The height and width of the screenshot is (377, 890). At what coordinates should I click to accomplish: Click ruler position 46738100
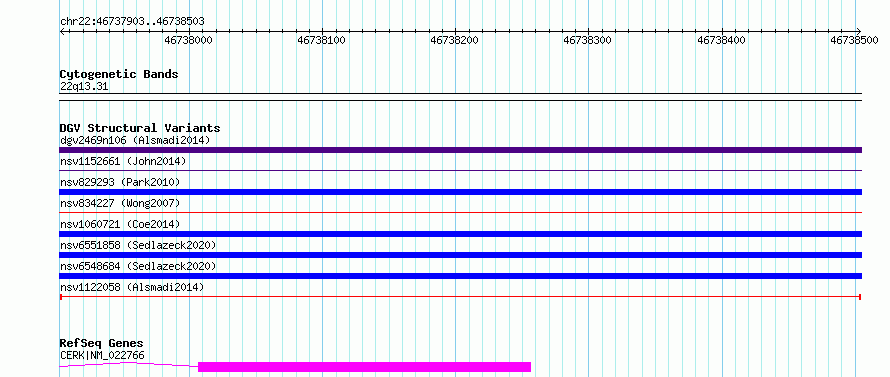pyautogui.click(x=322, y=40)
